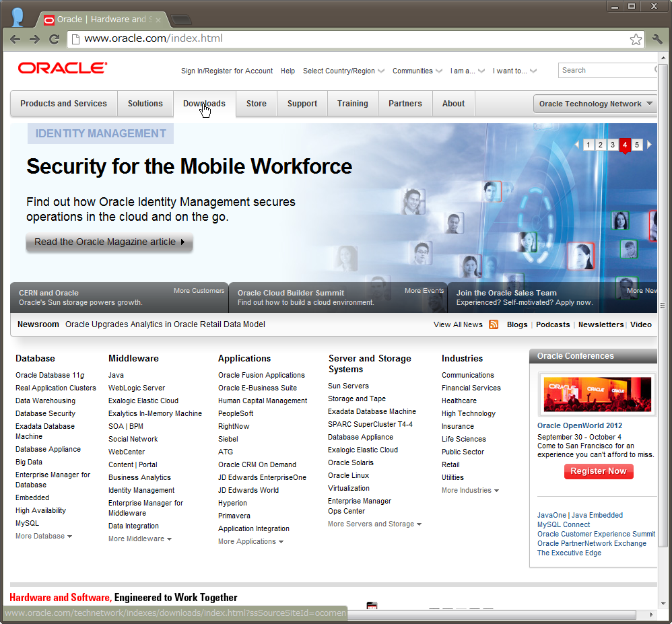The height and width of the screenshot is (624, 672).
Task: Open WebLogic Server link
Action: point(136,388)
